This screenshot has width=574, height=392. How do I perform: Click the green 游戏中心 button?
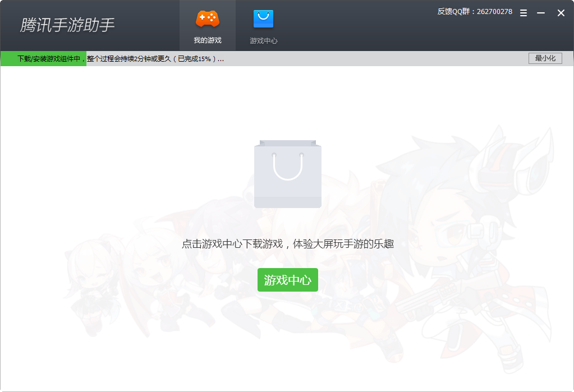(x=288, y=280)
